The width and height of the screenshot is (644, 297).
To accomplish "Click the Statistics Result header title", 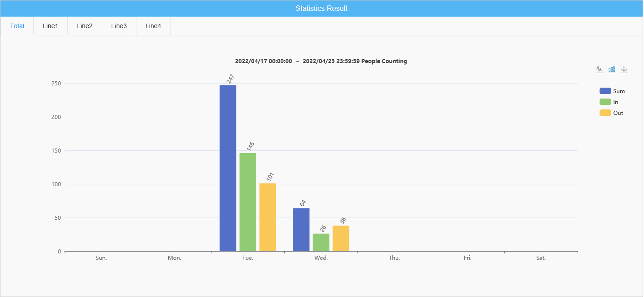I will pos(322,9).
